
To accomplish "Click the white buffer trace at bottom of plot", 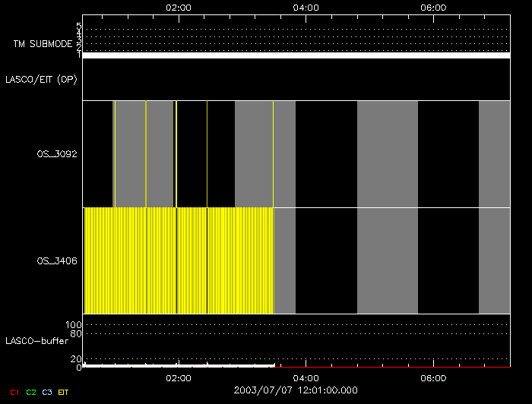I will coord(179,365).
